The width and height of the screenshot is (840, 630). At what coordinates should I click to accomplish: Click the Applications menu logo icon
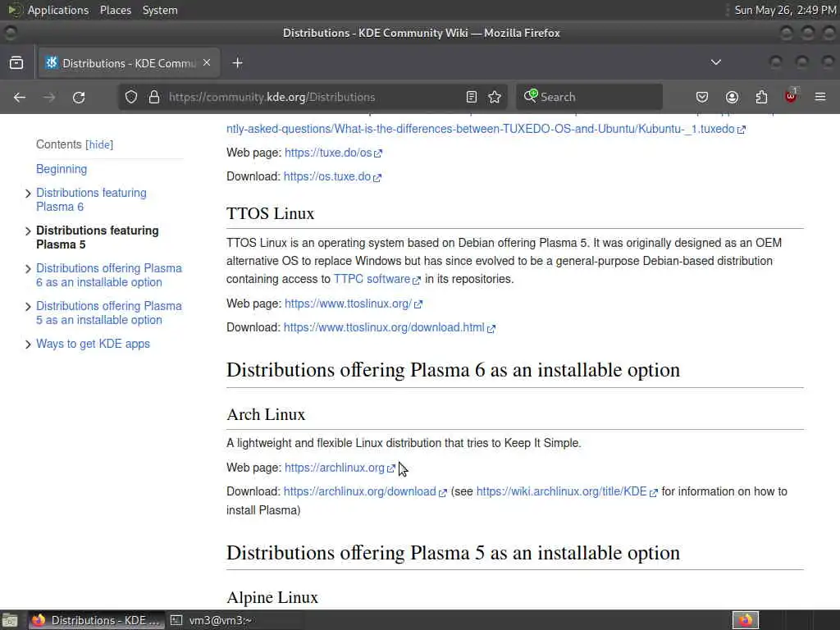point(13,10)
